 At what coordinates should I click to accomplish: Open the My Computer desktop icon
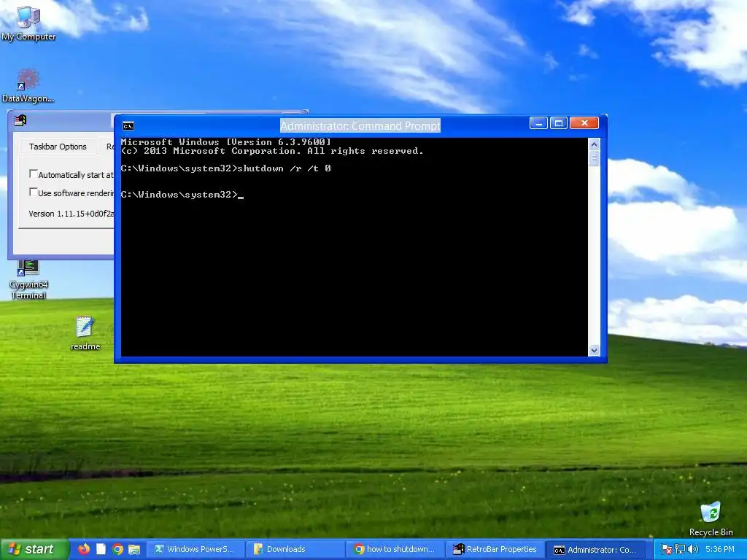(x=28, y=23)
